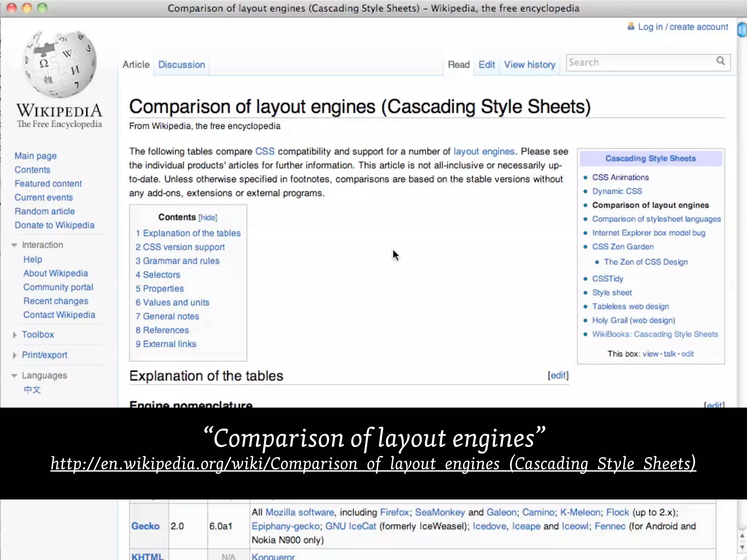Open Style sheet link
The width and height of the screenshot is (747, 560).
coord(612,292)
